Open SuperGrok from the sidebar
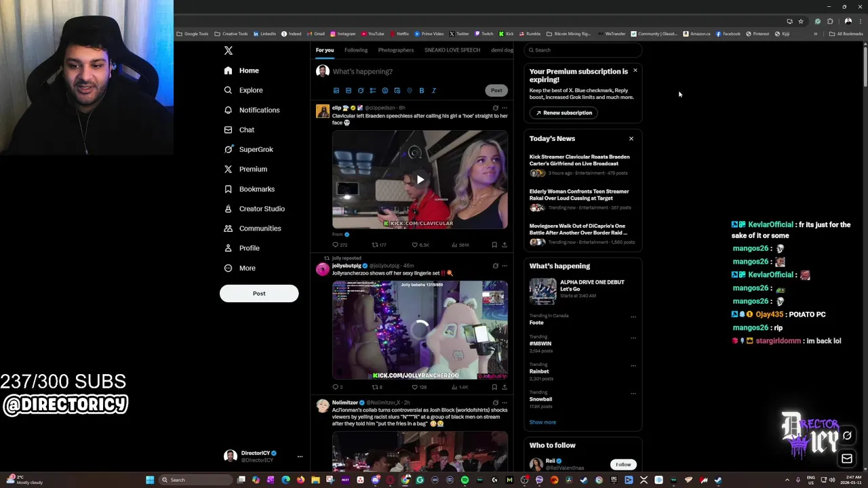 coord(248,149)
